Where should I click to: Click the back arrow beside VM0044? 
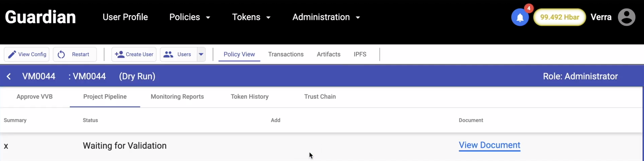pyautogui.click(x=9, y=76)
